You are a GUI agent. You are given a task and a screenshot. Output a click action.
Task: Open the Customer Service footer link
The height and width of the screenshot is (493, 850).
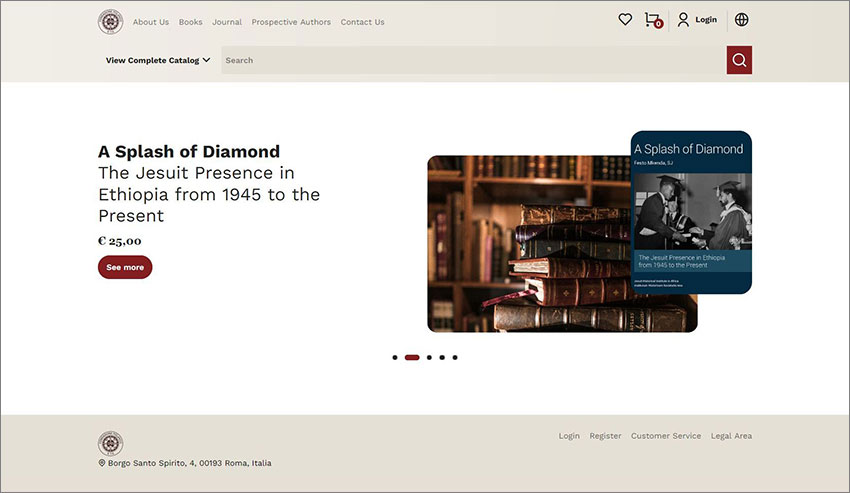tap(666, 436)
